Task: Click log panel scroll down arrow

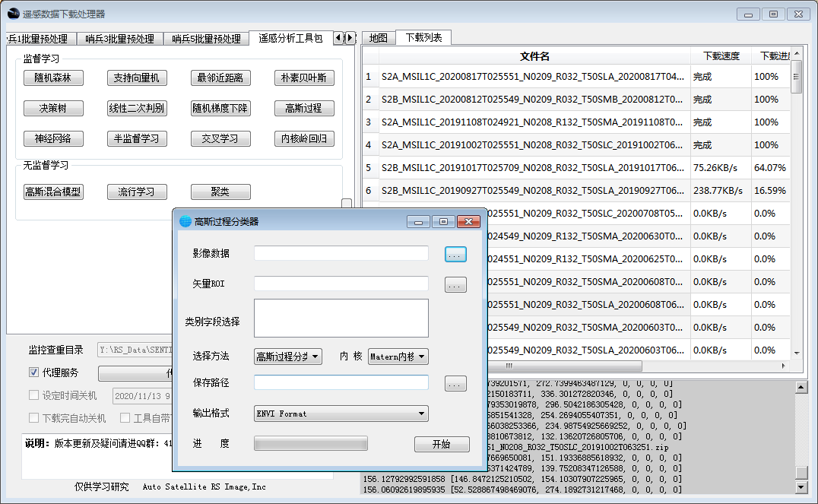Action: (801, 487)
